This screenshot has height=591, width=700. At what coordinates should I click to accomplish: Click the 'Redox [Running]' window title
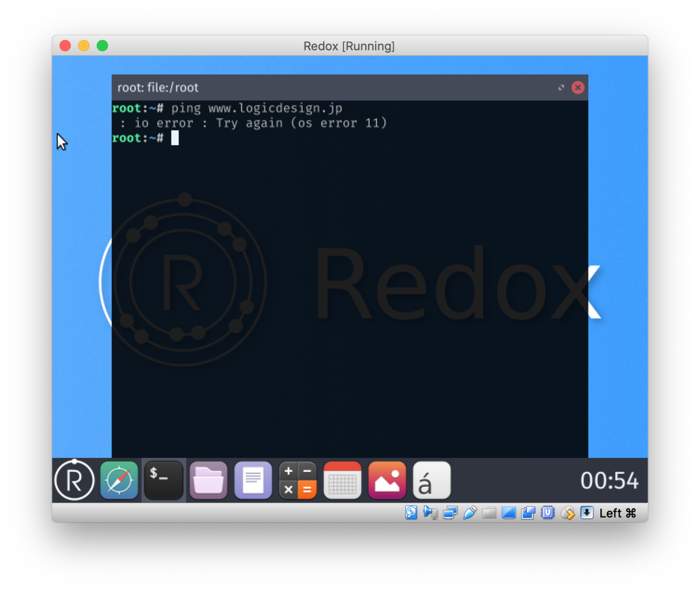pyautogui.click(x=349, y=46)
